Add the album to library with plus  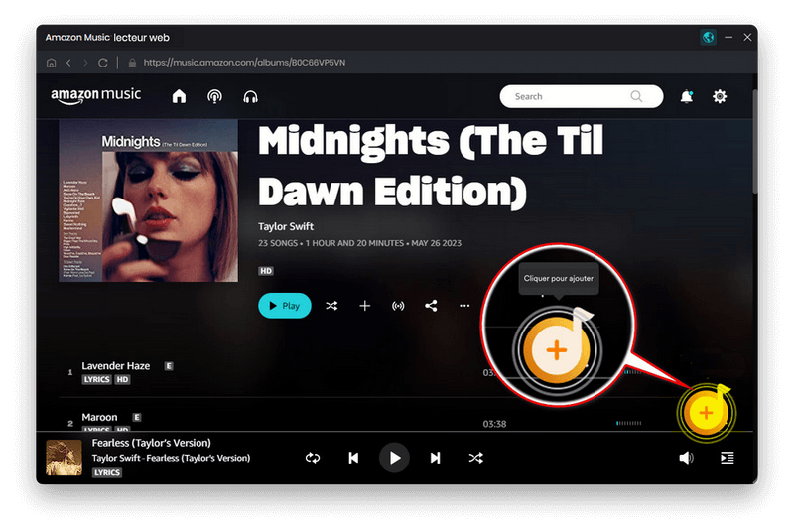click(364, 306)
